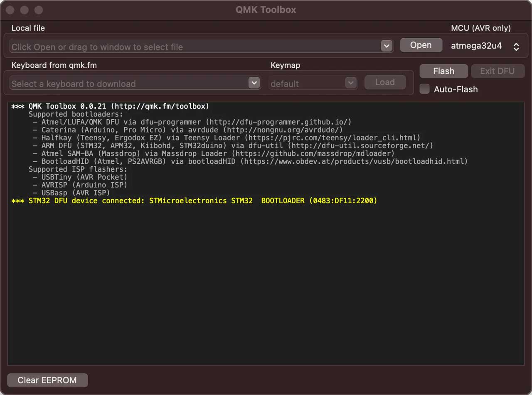
Task: Open the keyboard download dropdown
Action: point(254,83)
